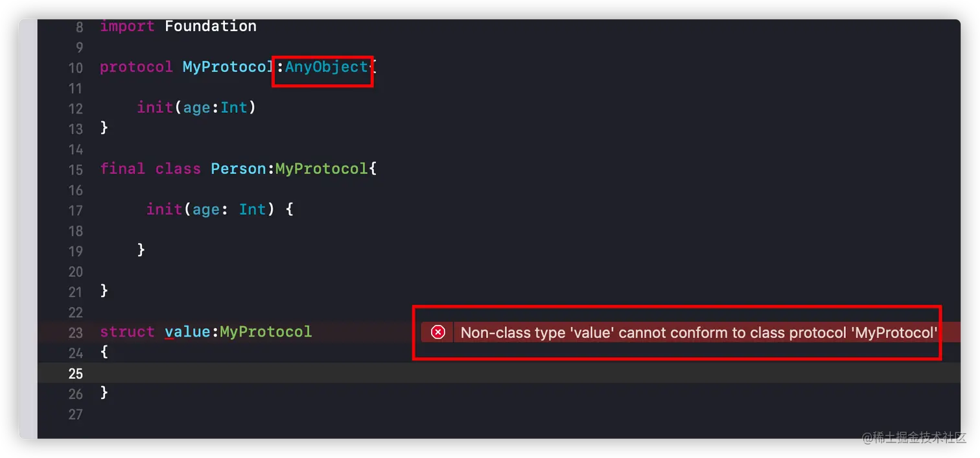The height and width of the screenshot is (458, 980).
Task: Click MyProtocol in the Person class declaration
Action: [x=321, y=169]
